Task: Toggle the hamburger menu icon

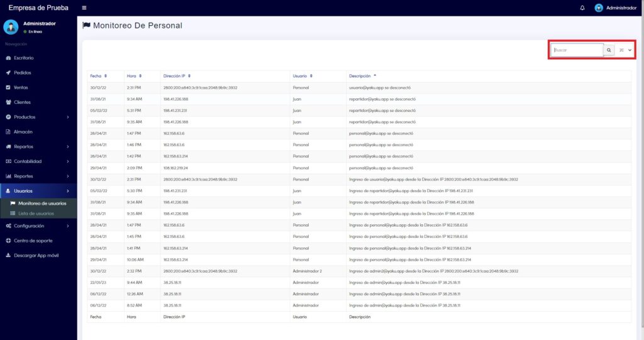Action: pyautogui.click(x=84, y=8)
